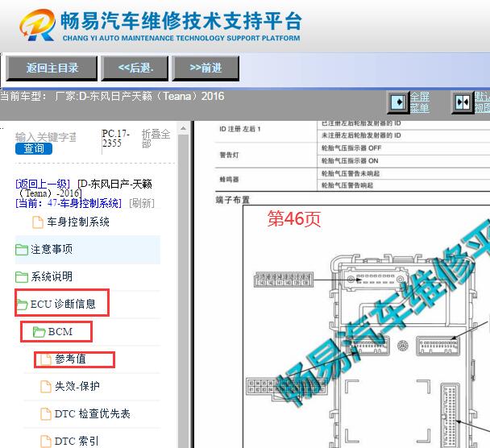Viewport: 490px width, 448px height.
Task: Click the document icon beside DTC 检查优先表
Action: [x=46, y=414]
